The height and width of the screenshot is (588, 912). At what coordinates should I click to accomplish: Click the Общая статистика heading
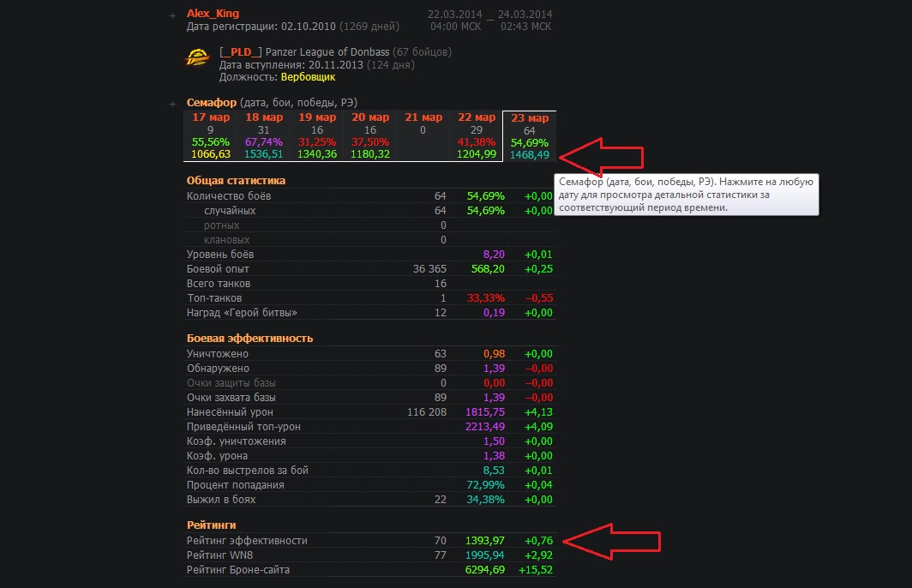coord(236,180)
